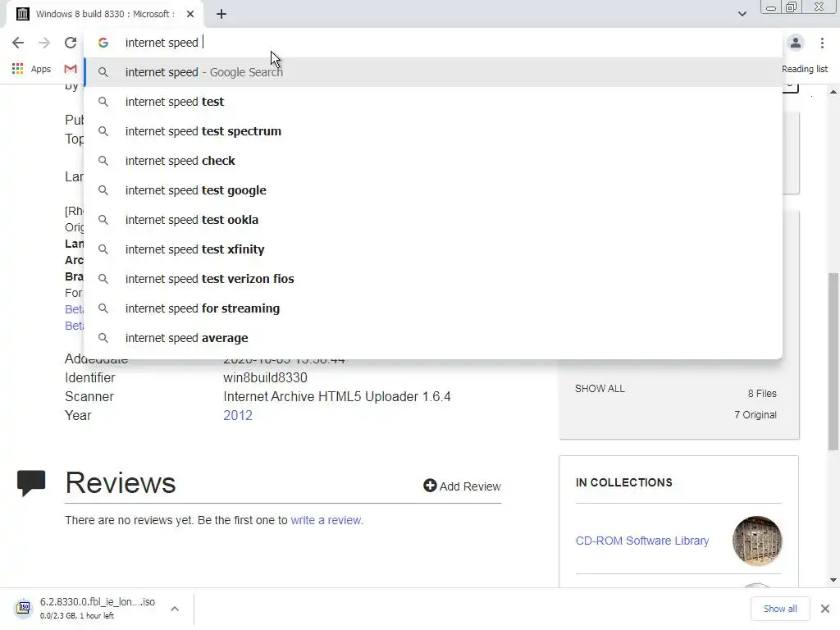Open a new browser tab
This screenshot has width=840, height=630.
(221, 14)
